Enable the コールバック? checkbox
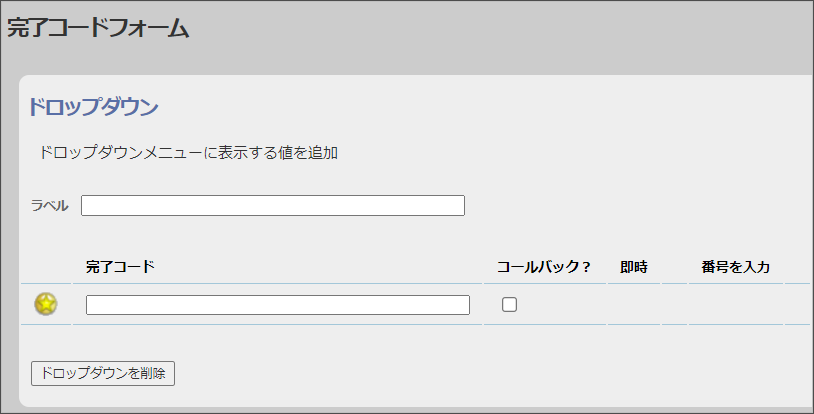Screen dimensions: 814x414 [509, 304]
